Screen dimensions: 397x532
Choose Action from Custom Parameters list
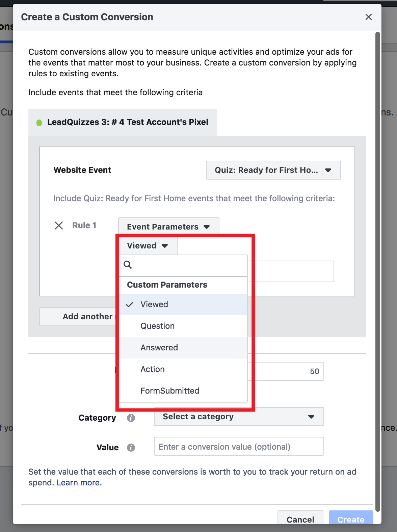pos(183,369)
